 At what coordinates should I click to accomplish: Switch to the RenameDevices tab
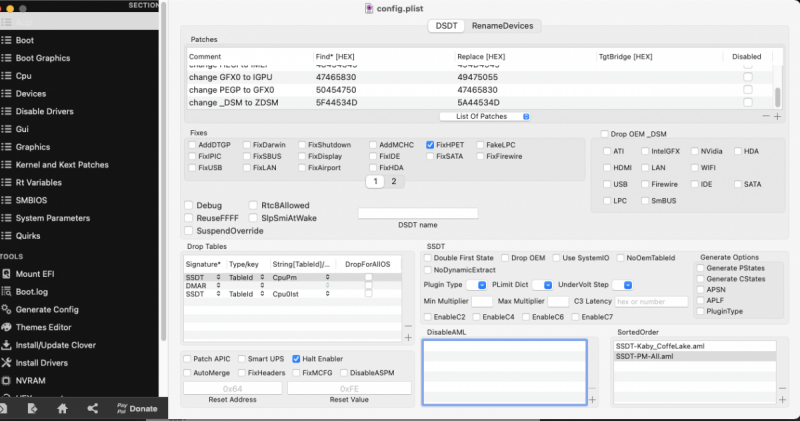coord(502,25)
